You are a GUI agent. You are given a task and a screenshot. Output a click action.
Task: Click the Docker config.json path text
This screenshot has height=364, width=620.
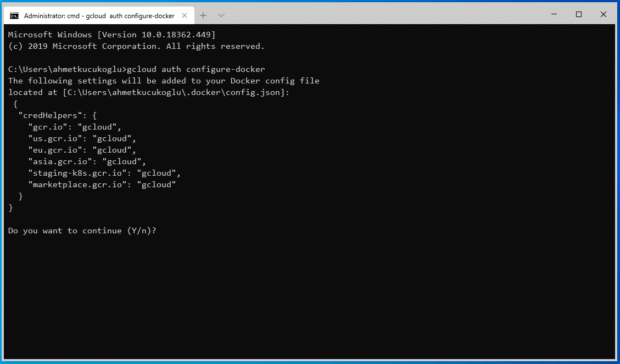[175, 92]
